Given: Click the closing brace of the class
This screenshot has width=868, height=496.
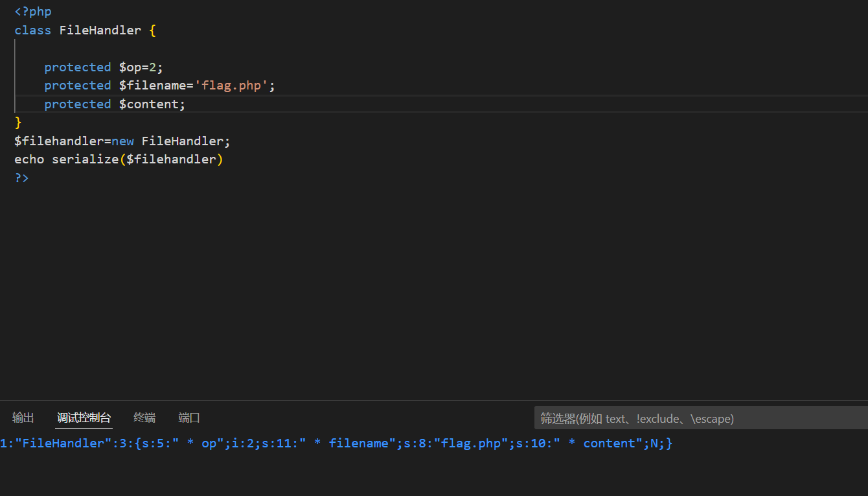Looking at the screenshot, I should point(18,123).
